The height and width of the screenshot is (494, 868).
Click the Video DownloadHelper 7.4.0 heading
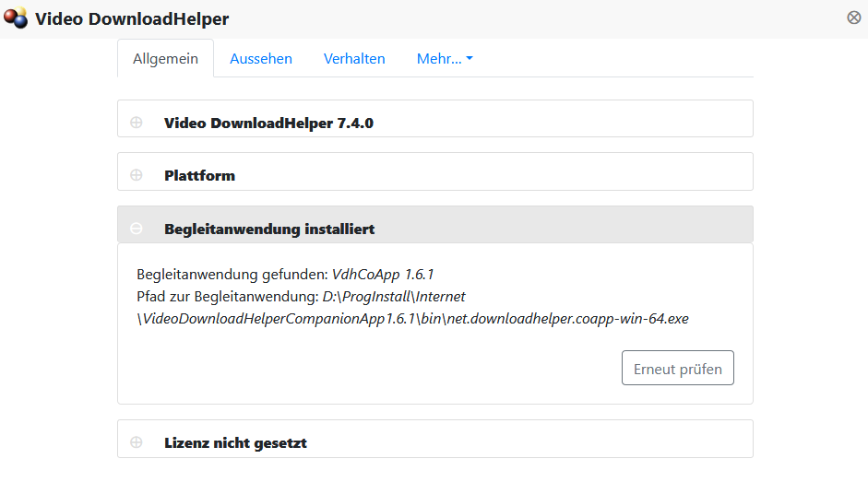point(268,123)
